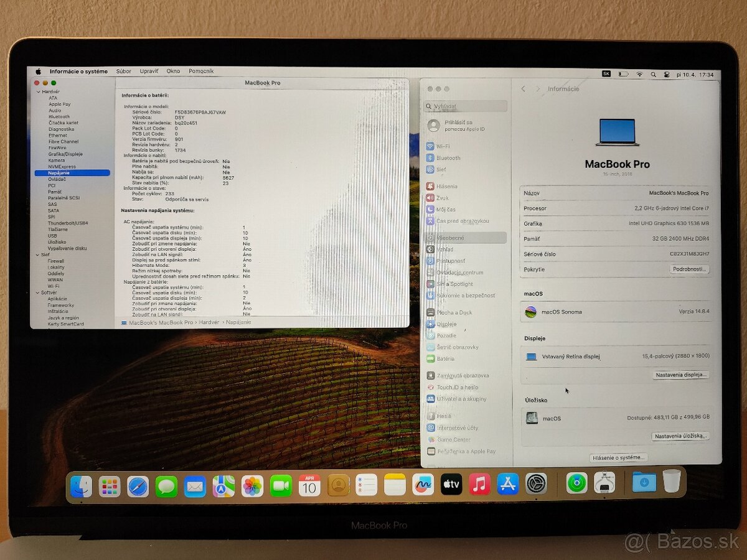Open Mail from the Dock
Image resolution: width=747 pixels, height=560 pixels.
tap(195, 486)
